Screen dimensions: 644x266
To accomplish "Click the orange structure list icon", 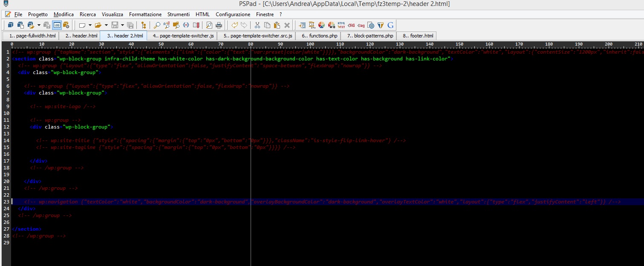I will [x=312, y=25].
